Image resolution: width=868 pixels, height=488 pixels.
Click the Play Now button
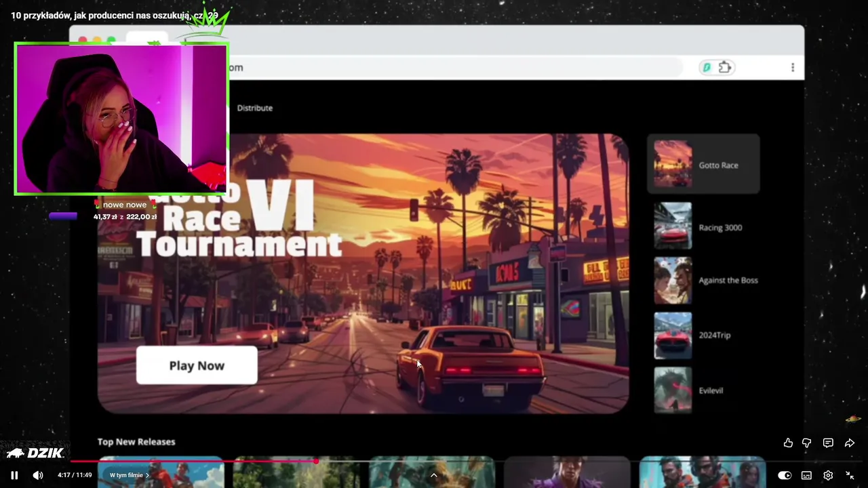pos(197,365)
